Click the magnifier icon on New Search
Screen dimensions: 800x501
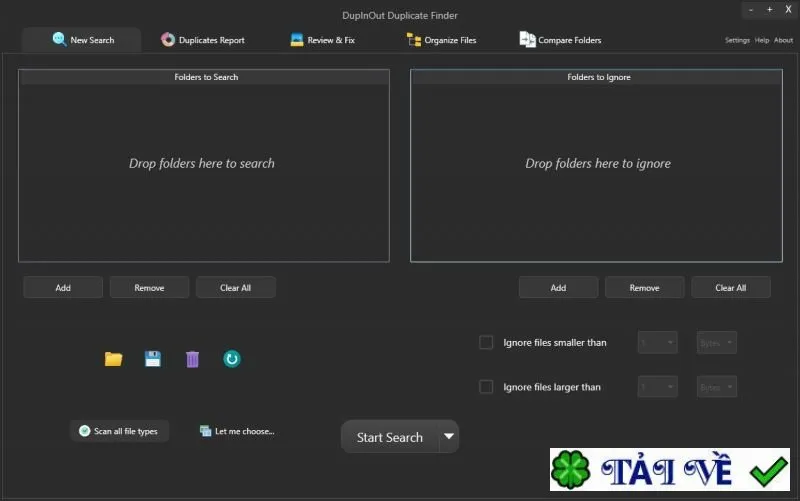(x=59, y=39)
